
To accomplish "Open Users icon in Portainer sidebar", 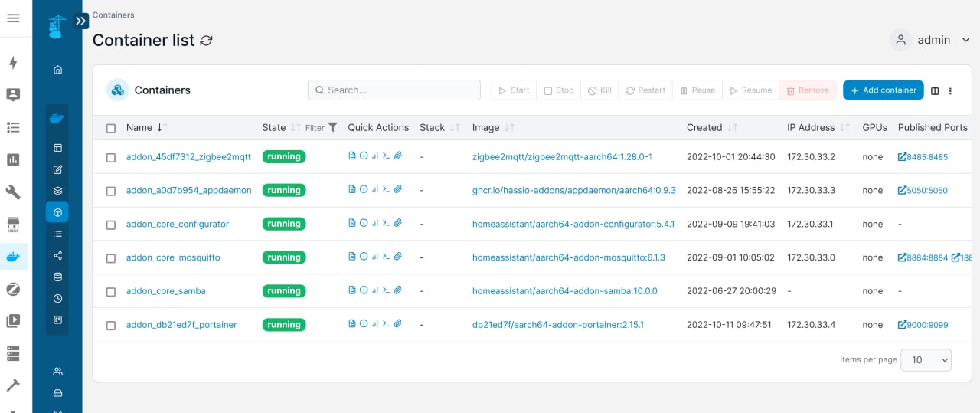I will (x=57, y=372).
